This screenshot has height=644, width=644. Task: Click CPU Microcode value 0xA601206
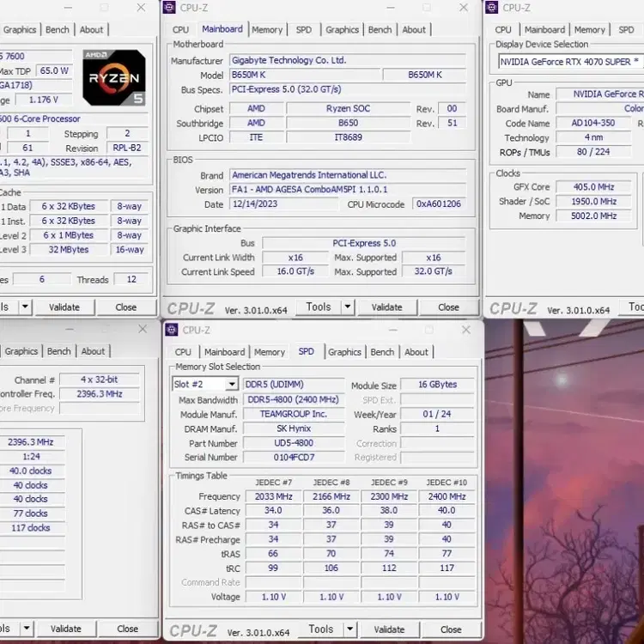(439, 204)
